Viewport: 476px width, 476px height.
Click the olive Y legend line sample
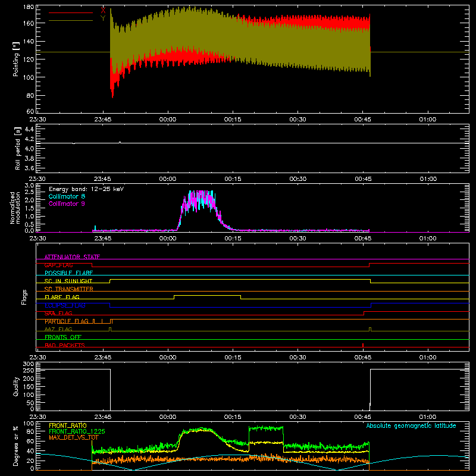pyautogui.click(x=71, y=21)
